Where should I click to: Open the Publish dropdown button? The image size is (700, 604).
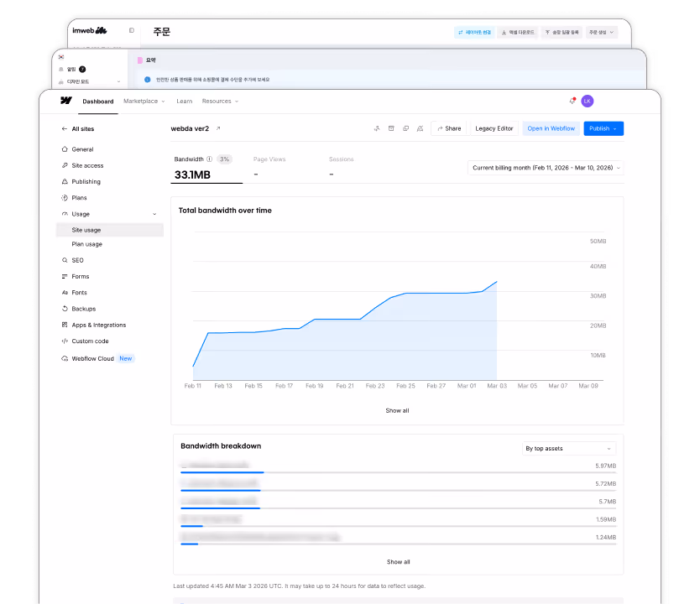603,128
